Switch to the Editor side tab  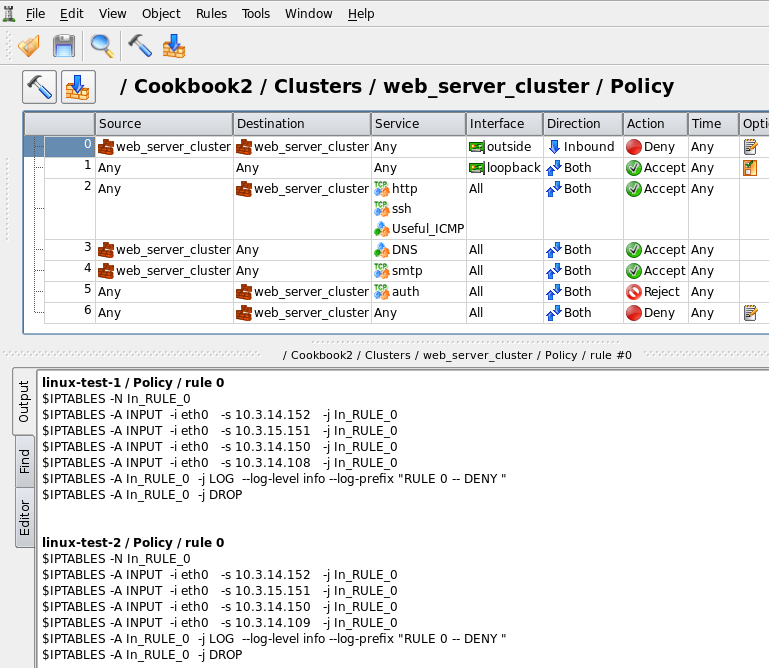24,518
